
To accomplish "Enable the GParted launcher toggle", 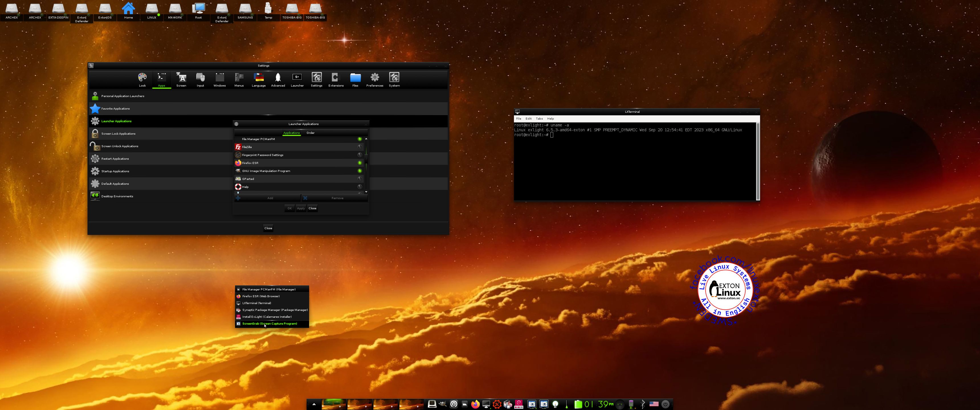I will pyautogui.click(x=360, y=179).
